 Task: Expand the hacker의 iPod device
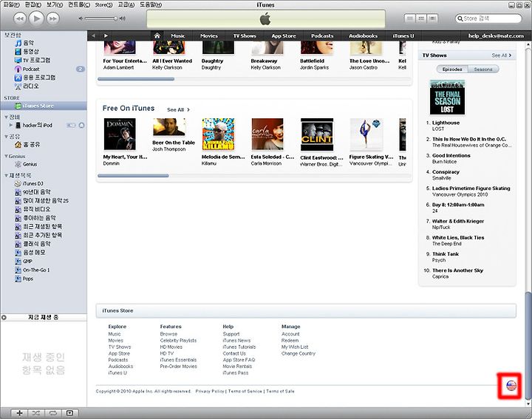point(11,125)
